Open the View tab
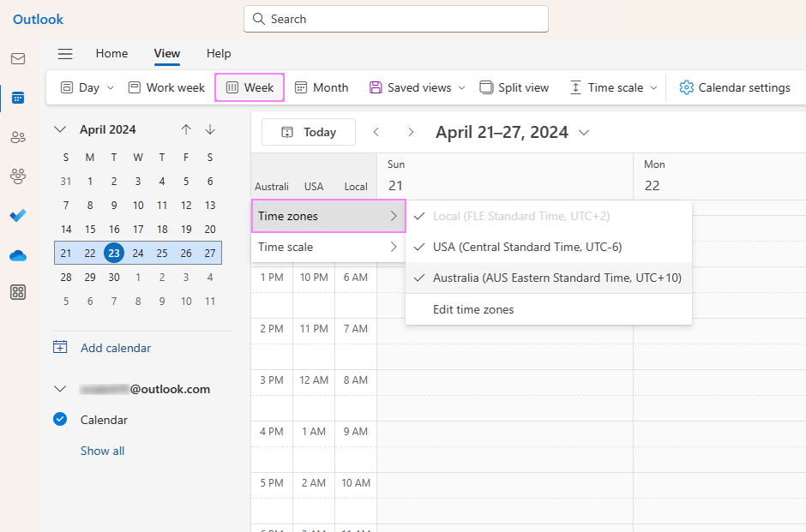 (x=167, y=53)
